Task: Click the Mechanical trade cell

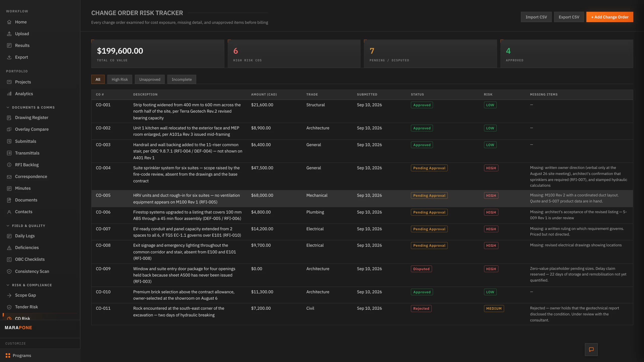Action: pos(317,195)
